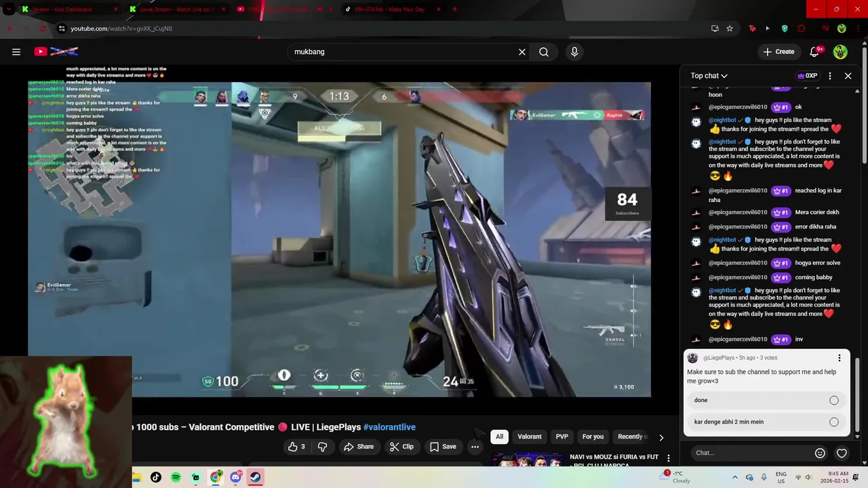
Task: Select the PVP filter chip
Action: click(x=562, y=436)
